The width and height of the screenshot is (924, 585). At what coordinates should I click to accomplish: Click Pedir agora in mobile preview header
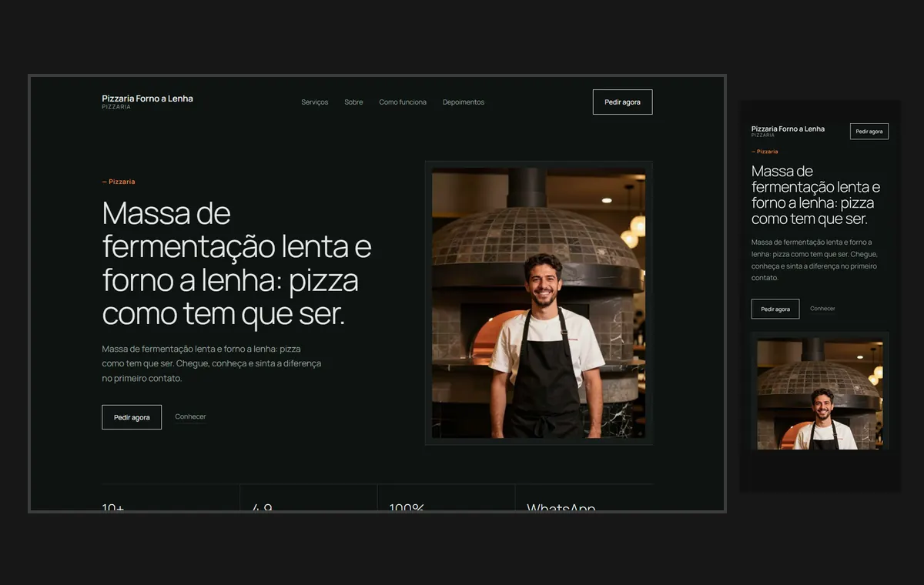869,132
